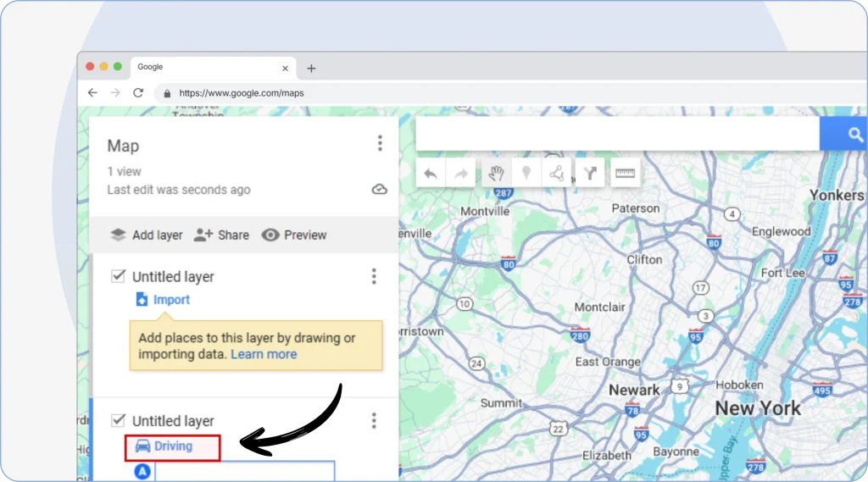Click the Fort Lee label on map
Screen dimensions: 868x482
point(782,273)
